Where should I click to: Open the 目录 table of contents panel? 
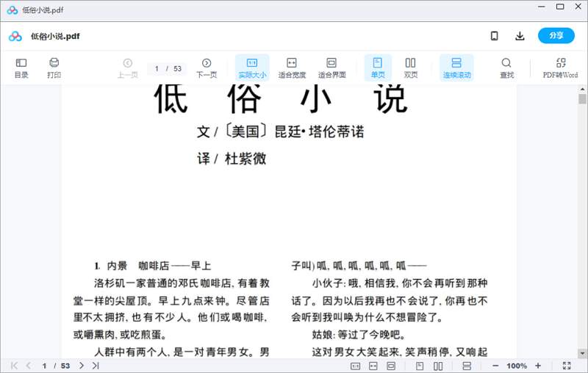[x=21, y=68]
